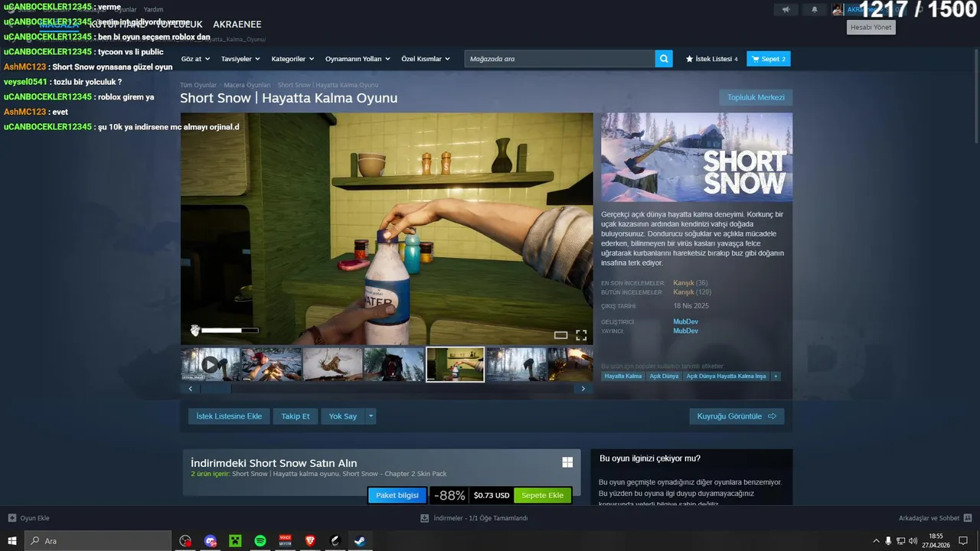This screenshot has width=980, height=551.
Task: Expand the Tavsiyeler dropdown menu
Action: click(240, 59)
